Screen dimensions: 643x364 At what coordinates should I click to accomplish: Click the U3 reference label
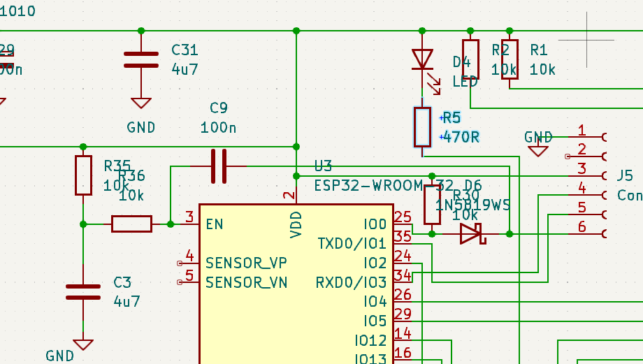coord(323,166)
